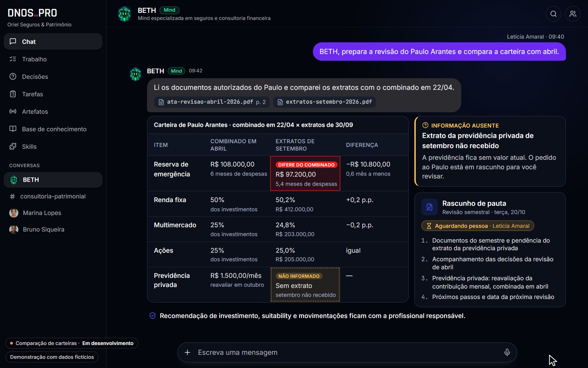Open the BETH conversation
Image resolution: width=588 pixels, height=368 pixels.
coord(53,180)
